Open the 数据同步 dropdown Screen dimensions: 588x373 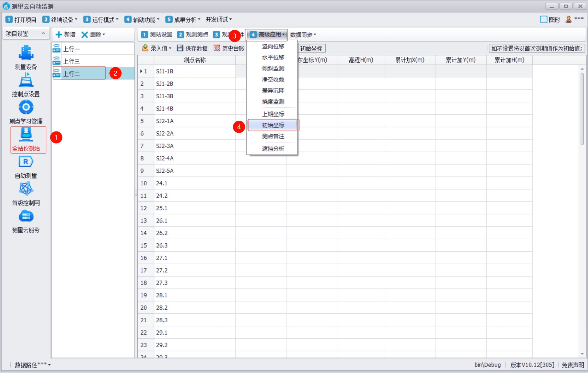tap(303, 35)
